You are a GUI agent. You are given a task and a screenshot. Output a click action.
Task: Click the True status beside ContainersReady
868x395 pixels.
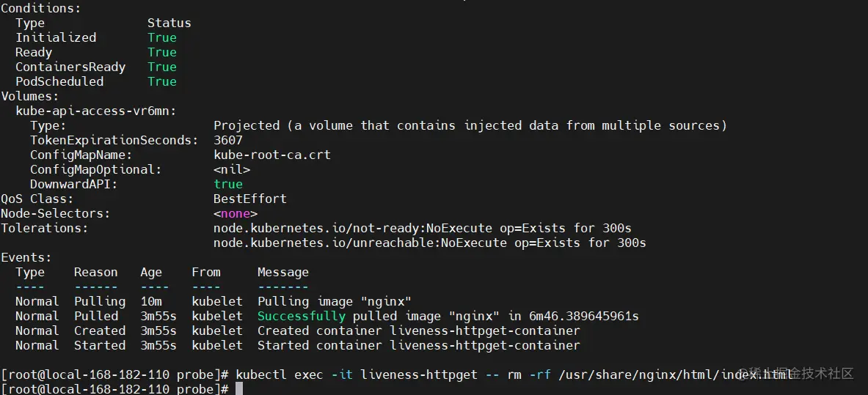pos(161,67)
